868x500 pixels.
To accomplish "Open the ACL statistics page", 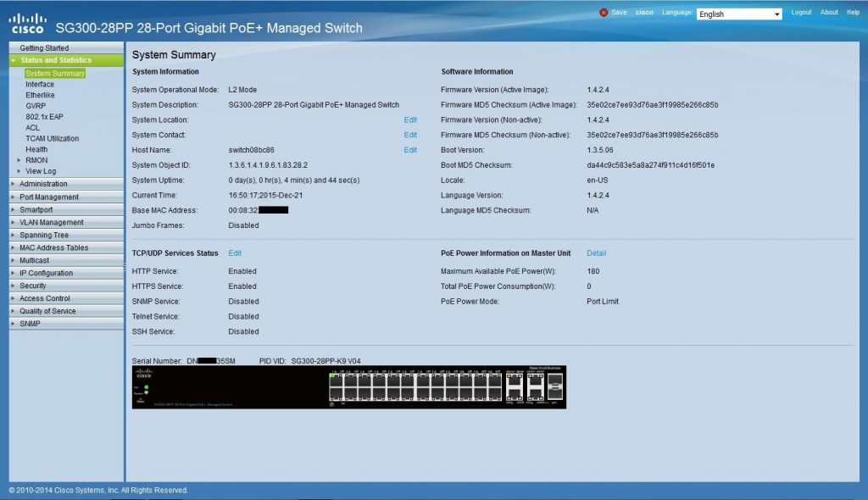I will (x=33, y=127).
